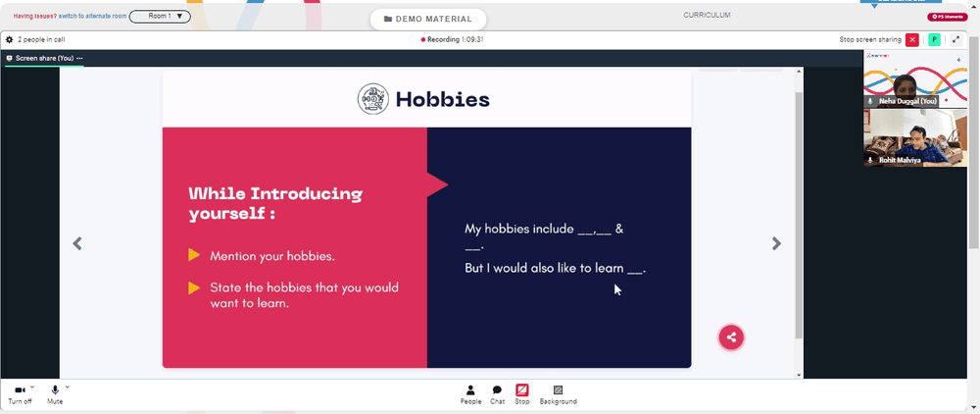
Task: Open the People panel
Action: 470,394
